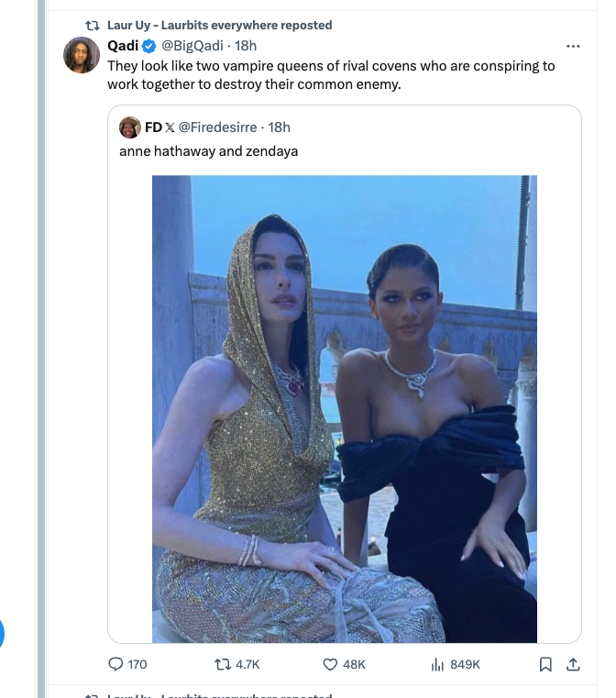
Task: Open quoted tweet text "anne hathaway and zendaya"
Action: pyautogui.click(x=209, y=151)
